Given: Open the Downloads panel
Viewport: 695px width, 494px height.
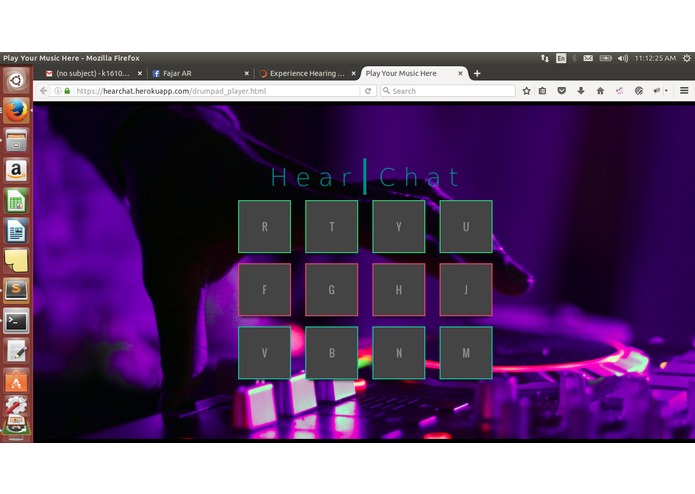Looking at the screenshot, I should pyautogui.click(x=581, y=91).
